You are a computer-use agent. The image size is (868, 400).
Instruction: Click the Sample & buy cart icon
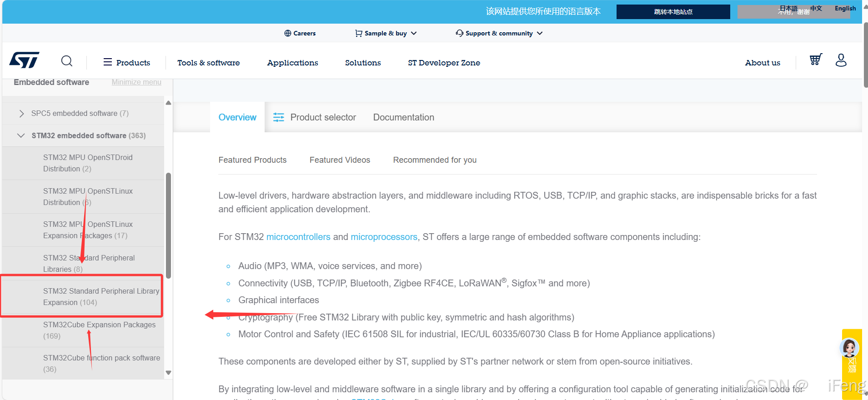[359, 33]
